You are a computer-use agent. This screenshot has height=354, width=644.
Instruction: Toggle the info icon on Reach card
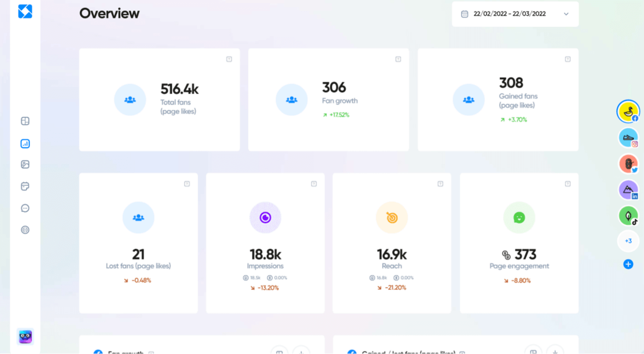pyautogui.click(x=440, y=183)
